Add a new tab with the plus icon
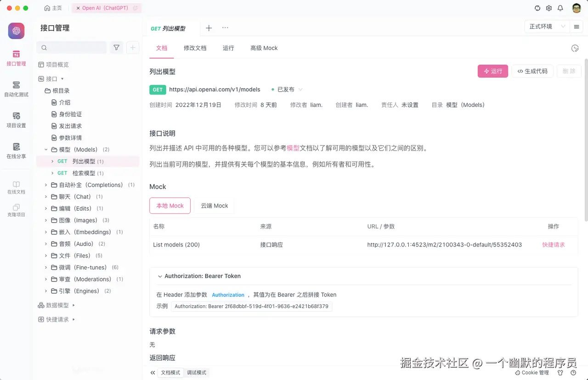588x380 pixels. point(209,28)
